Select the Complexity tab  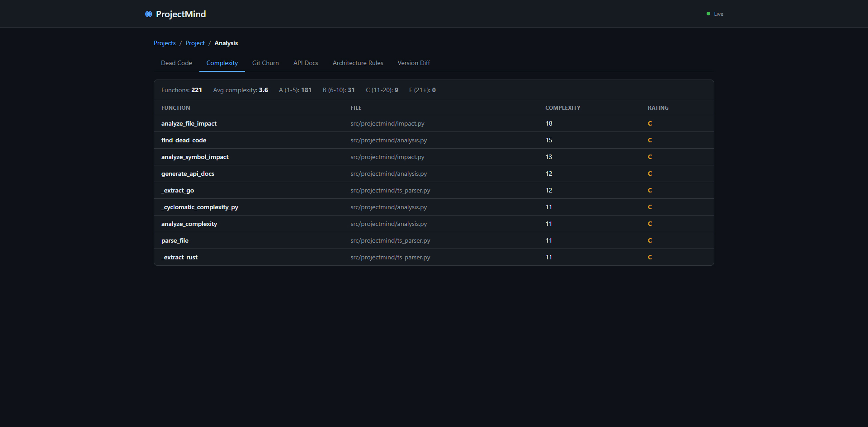(x=222, y=63)
